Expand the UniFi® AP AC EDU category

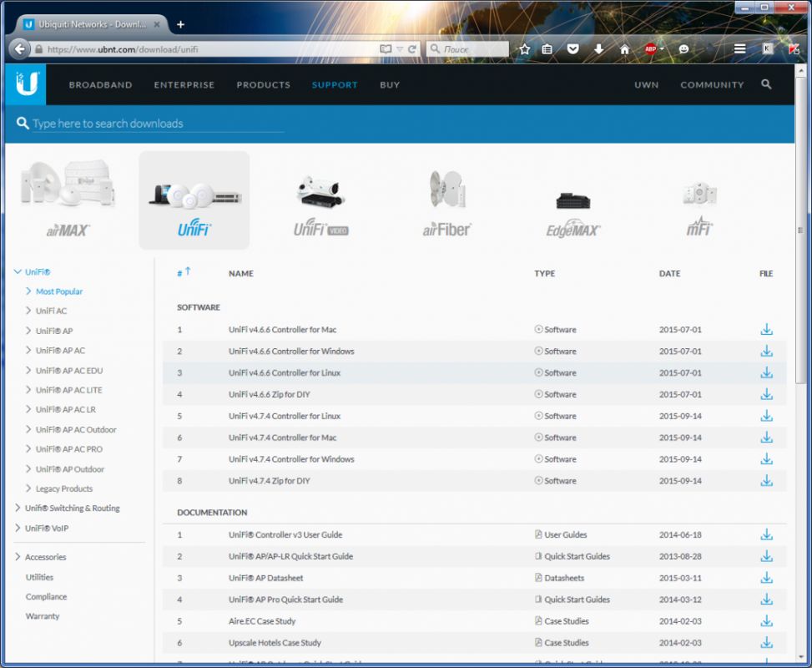point(28,370)
